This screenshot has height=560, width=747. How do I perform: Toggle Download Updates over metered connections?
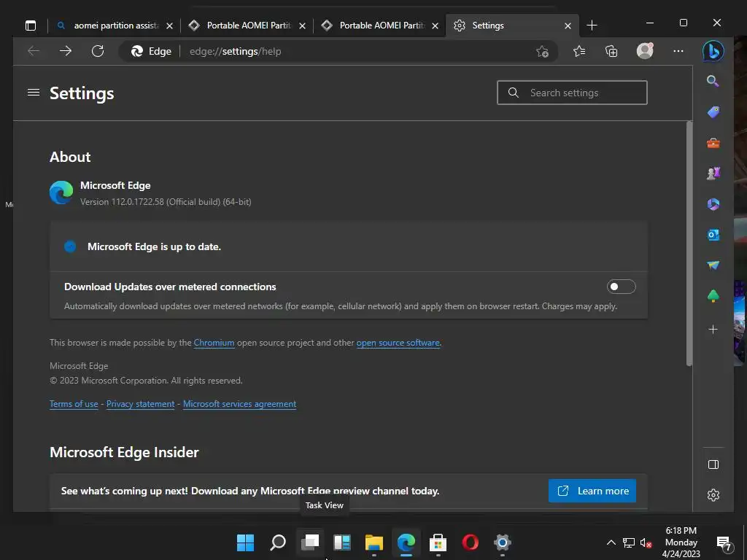[622, 287]
